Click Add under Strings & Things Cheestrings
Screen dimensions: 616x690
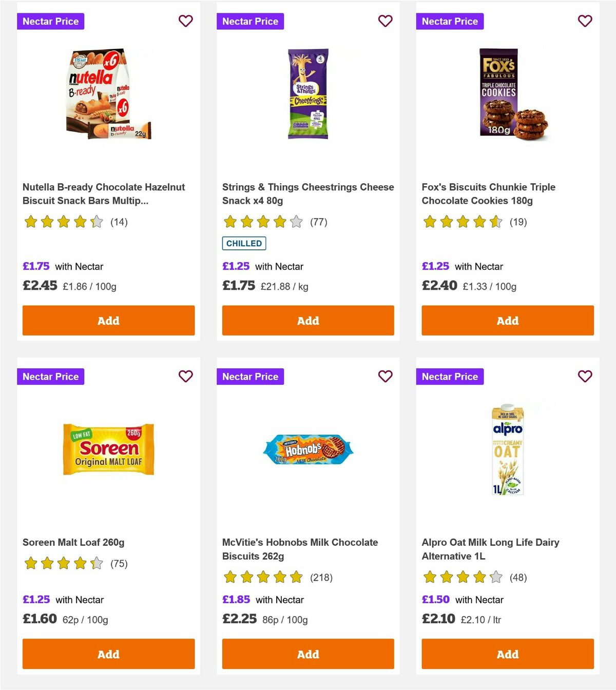coord(307,320)
